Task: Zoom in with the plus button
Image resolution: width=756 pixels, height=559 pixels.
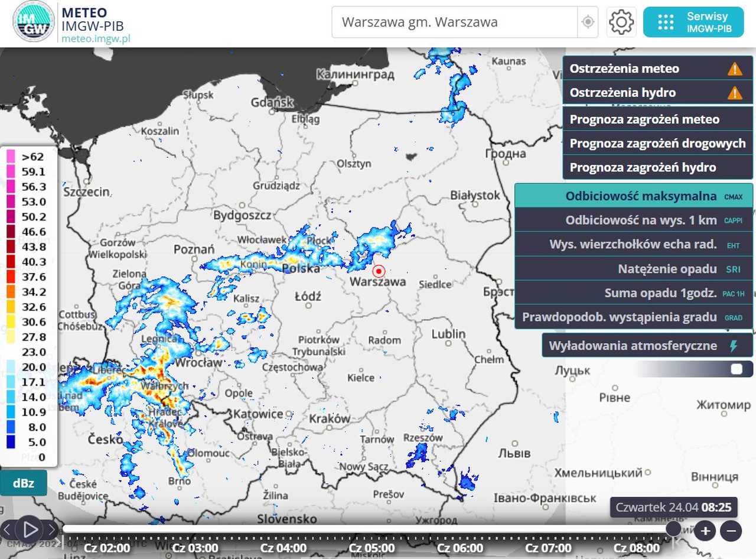Action: click(705, 531)
